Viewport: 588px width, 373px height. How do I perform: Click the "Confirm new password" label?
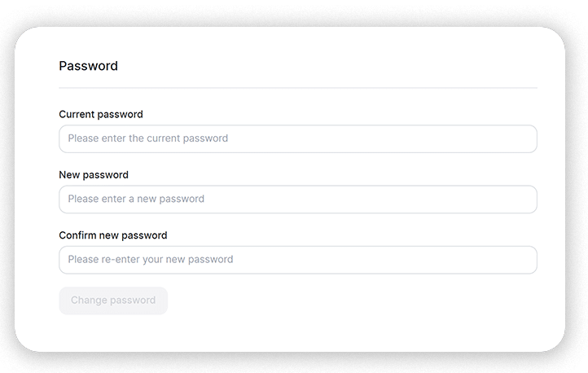[113, 235]
